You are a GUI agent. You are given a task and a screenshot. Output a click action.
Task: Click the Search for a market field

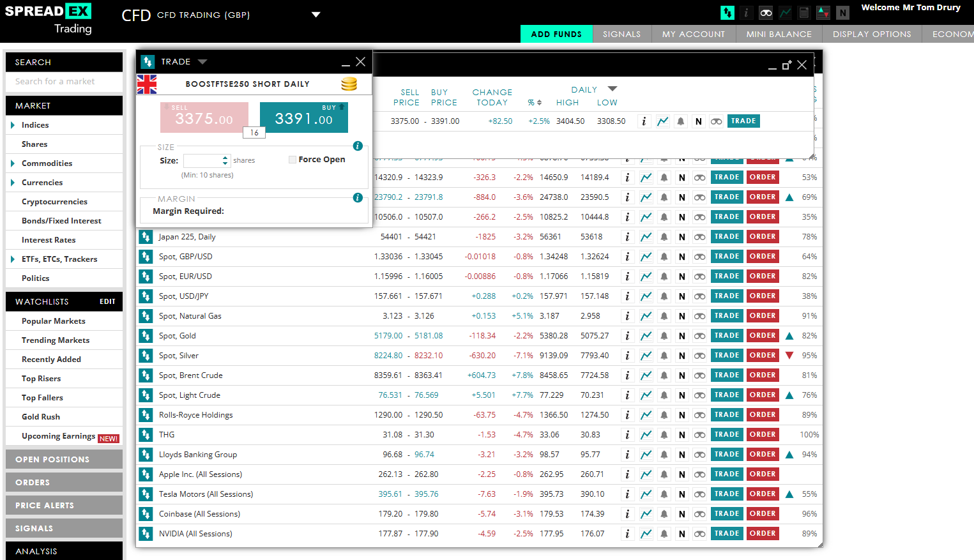64,82
